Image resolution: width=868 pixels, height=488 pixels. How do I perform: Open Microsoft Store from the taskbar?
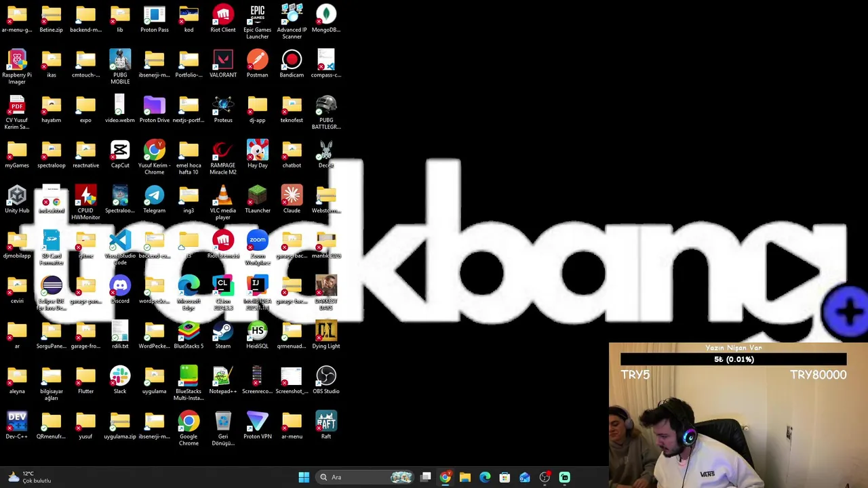pyautogui.click(x=505, y=477)
